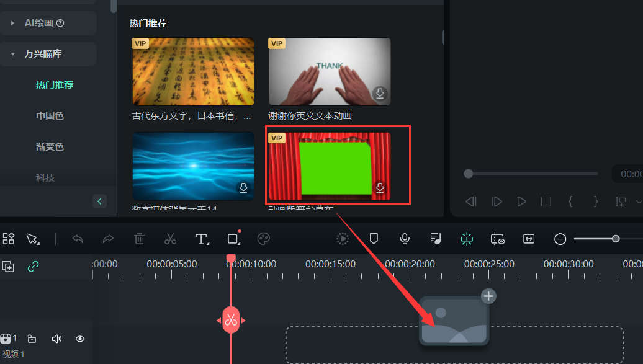Open the color palette tool
Screen dimensions: 643x364
263,239
